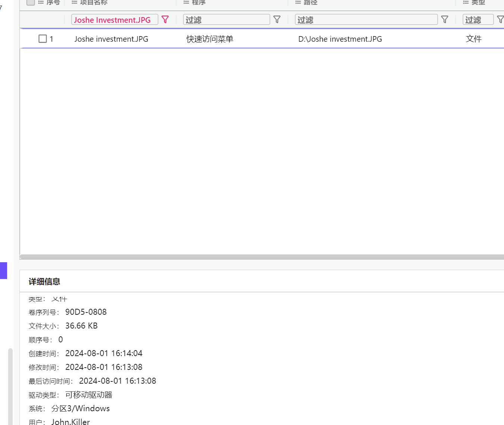Click the 创建时间 label
Image resolution: width=504 pixels, height=425 pixels.
[44, 353]
